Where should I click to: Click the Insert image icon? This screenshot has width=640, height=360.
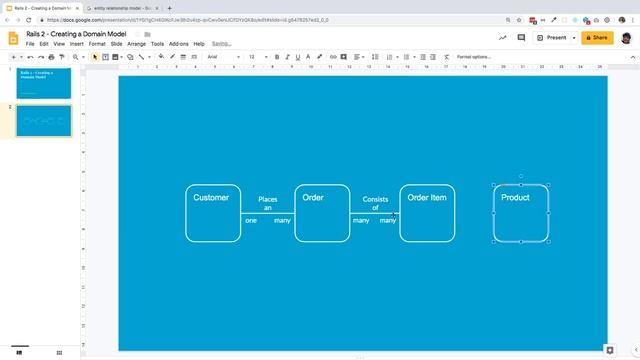tap(115, 57)
